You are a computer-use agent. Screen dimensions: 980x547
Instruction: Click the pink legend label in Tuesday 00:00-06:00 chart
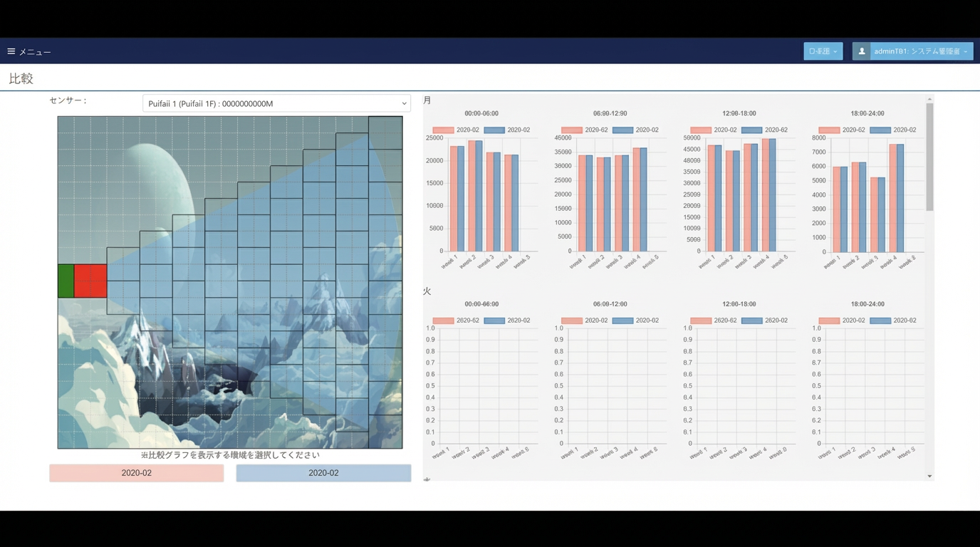click(467, 321)
